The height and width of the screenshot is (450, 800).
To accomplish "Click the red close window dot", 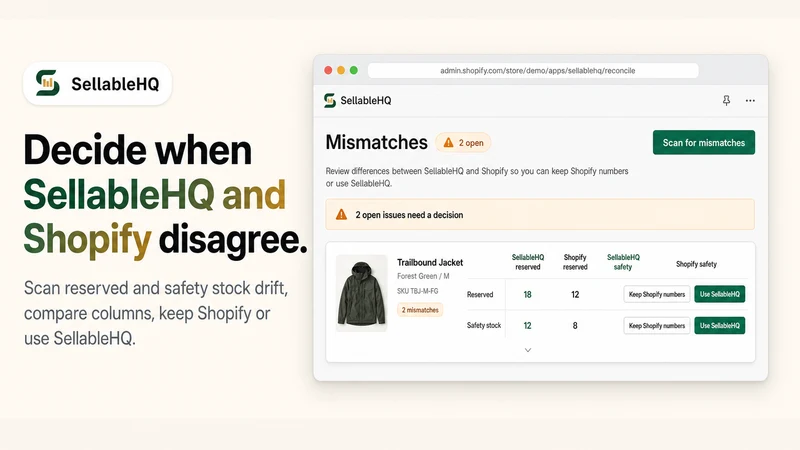I will pyautogui.click(x=328, y=70).
